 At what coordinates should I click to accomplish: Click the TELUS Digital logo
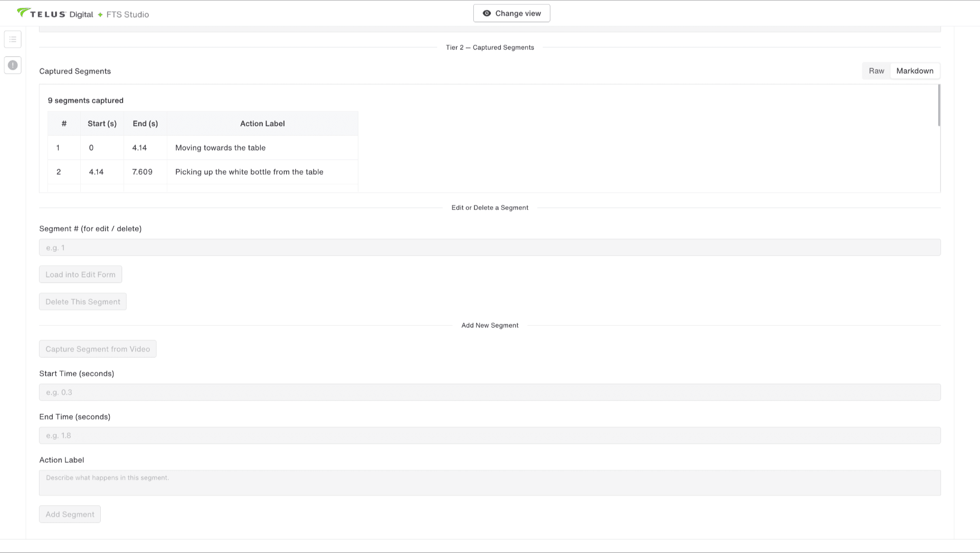55,14
